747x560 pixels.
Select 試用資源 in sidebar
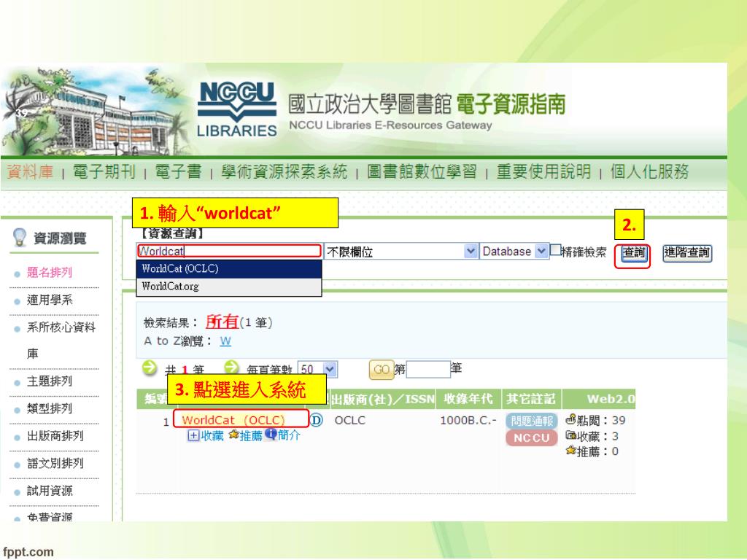[50, 491]
